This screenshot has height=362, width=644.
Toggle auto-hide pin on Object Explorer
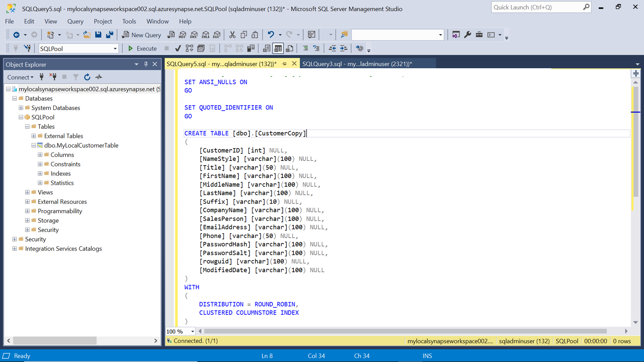pos(146,64)
